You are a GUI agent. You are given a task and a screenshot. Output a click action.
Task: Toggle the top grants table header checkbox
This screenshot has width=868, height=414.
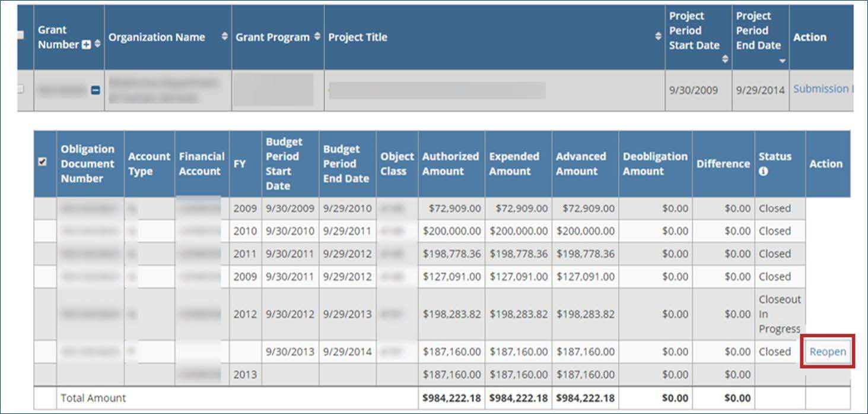(x=20, y=35)
